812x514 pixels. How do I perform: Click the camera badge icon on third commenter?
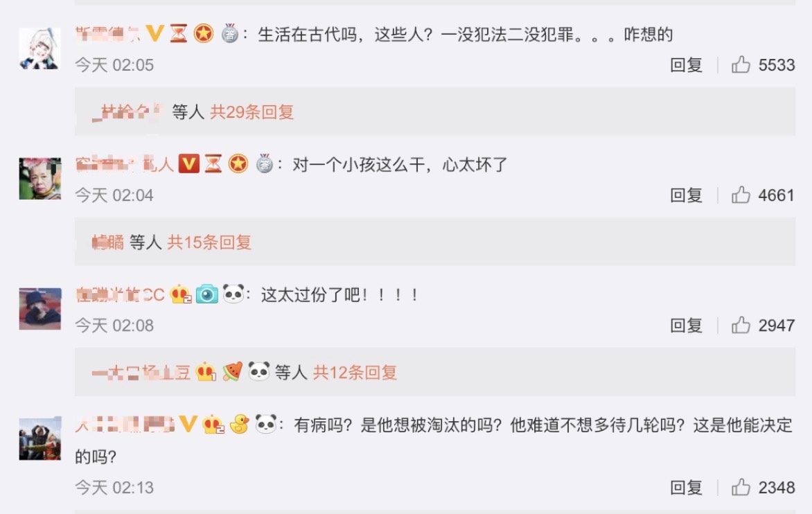coord(206,294)
